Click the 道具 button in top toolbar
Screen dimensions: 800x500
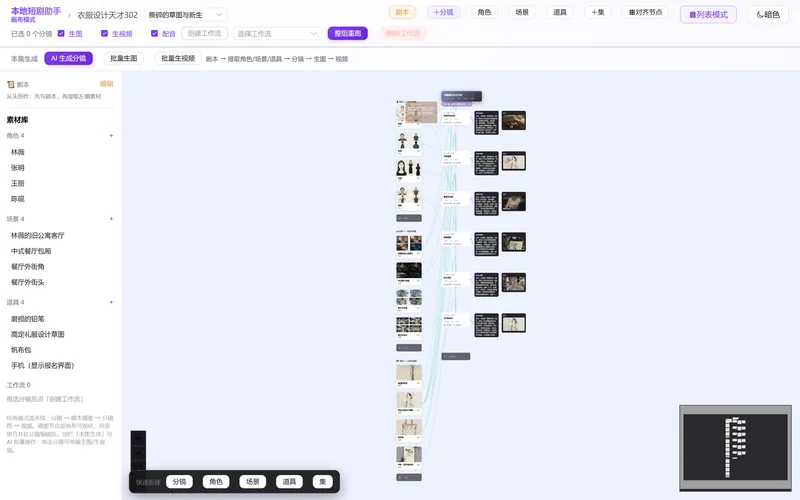[x=560, y=12]
